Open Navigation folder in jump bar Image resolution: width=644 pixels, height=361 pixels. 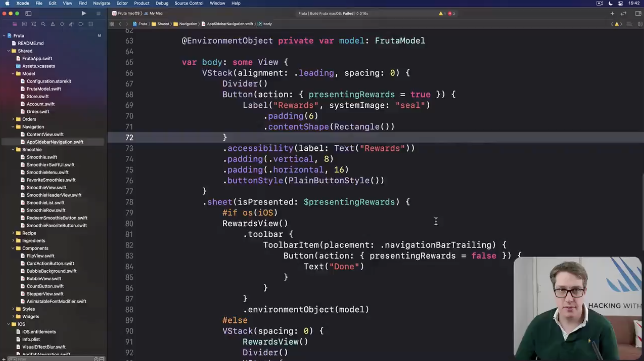185,24
